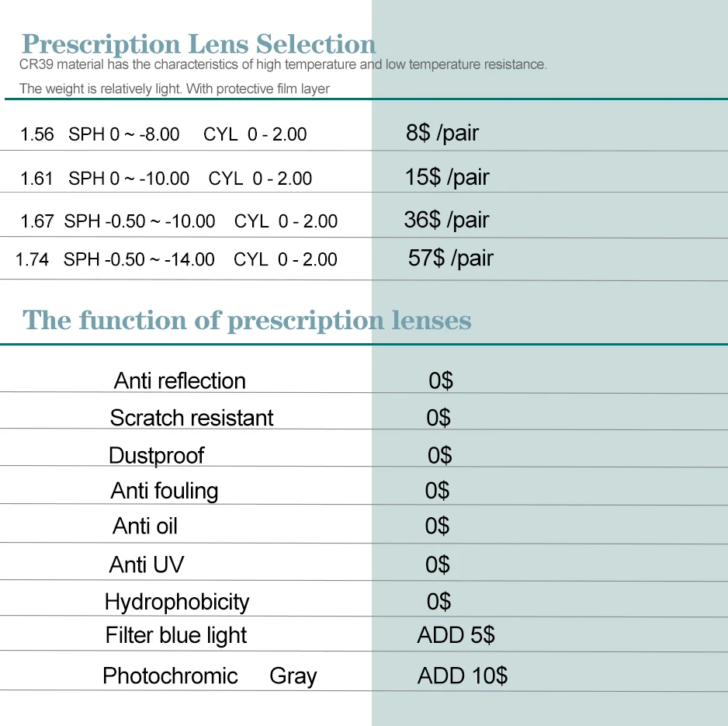Click the function of prescription lenses heading
This screenshot has width=728, height=726.
(247, 320)
